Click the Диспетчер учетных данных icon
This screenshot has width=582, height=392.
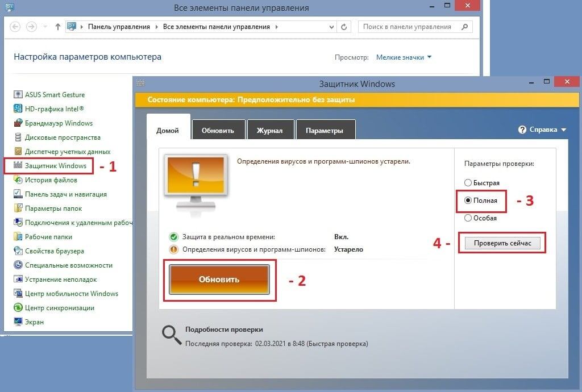(x=18, y=151)
